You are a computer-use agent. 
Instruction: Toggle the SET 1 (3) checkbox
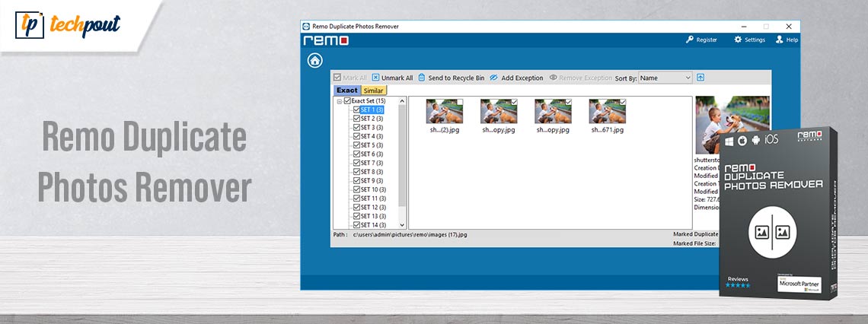click(356, 110)
